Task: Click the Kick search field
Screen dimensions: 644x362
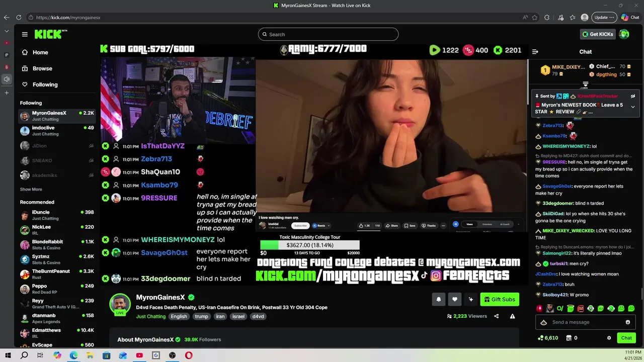Action: (x=328, y=34)
